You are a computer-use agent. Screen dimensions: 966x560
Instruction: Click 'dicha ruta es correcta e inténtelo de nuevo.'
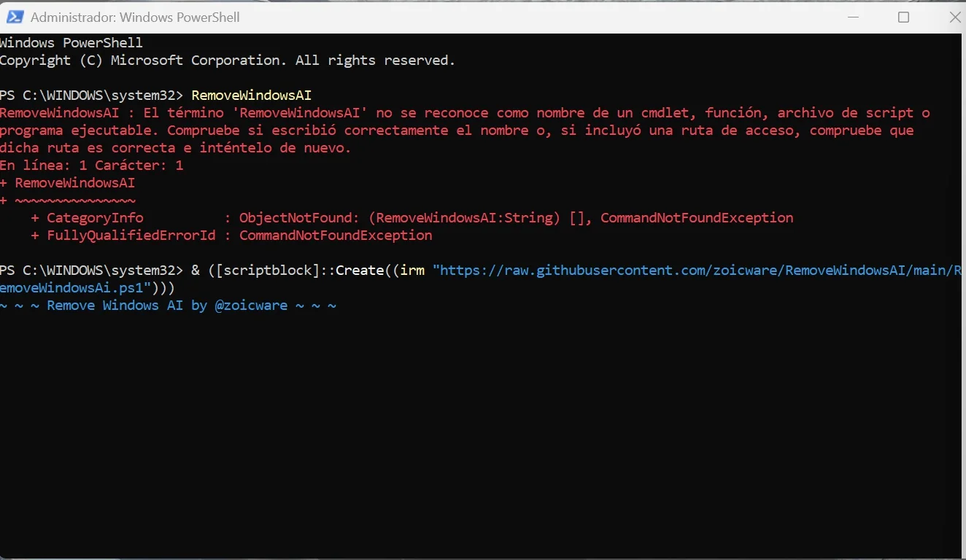(176, 148)
